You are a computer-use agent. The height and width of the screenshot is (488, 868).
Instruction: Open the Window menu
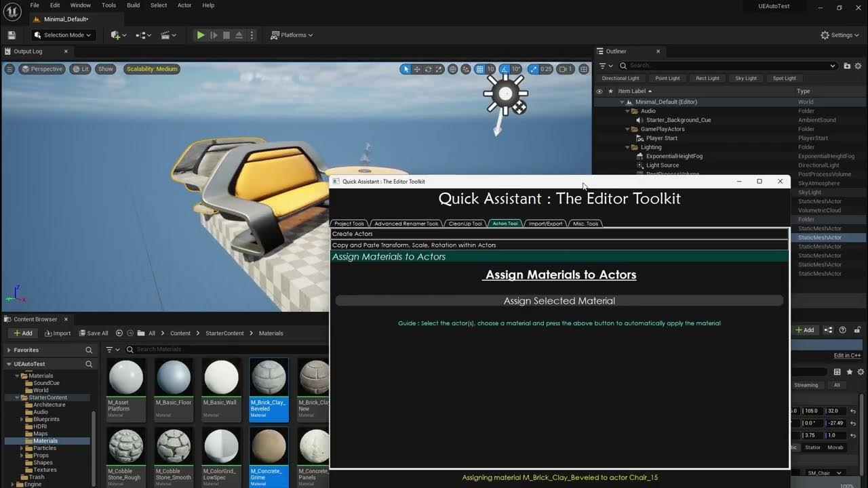81,5
